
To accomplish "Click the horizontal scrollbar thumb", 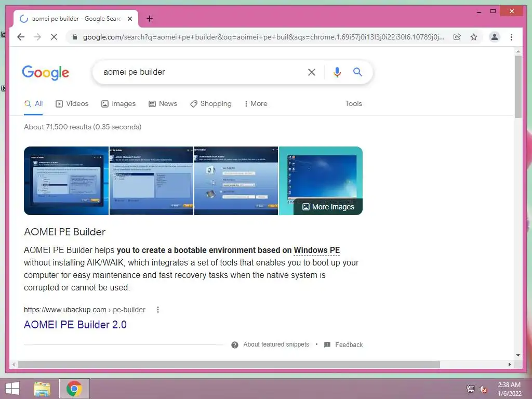I will coord(229,364).
